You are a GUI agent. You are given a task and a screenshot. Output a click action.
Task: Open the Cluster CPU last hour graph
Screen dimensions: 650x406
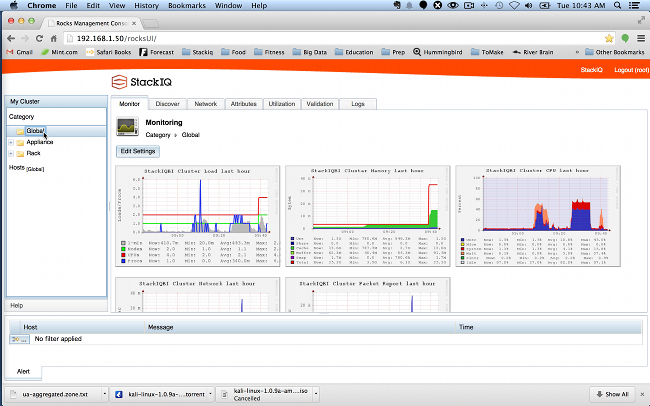538,216
